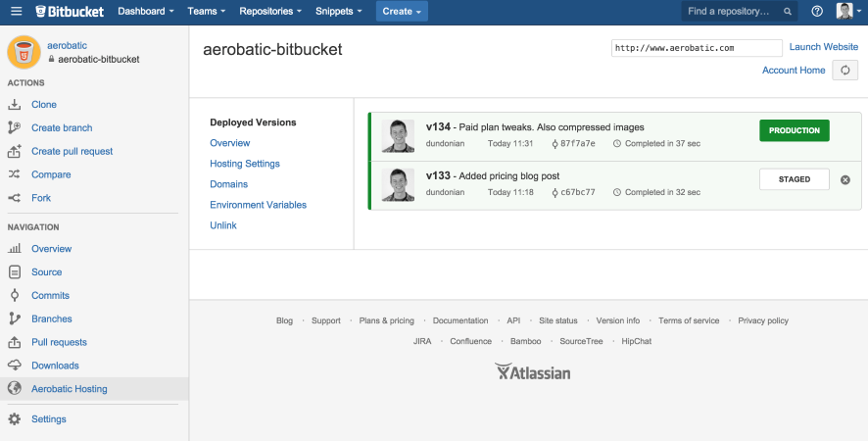Click the aerobatic repository avatar

point(24,52)
